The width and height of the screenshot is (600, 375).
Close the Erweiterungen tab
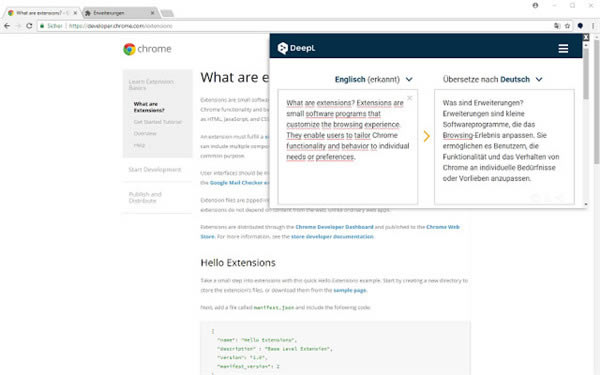pyautogui.click(x=152, y=13)
